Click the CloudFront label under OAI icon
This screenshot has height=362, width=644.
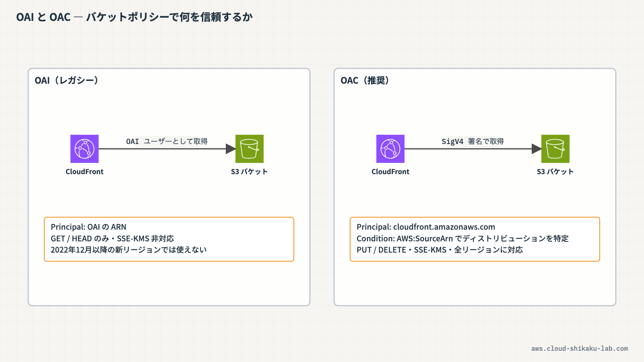tap(85, 172)
